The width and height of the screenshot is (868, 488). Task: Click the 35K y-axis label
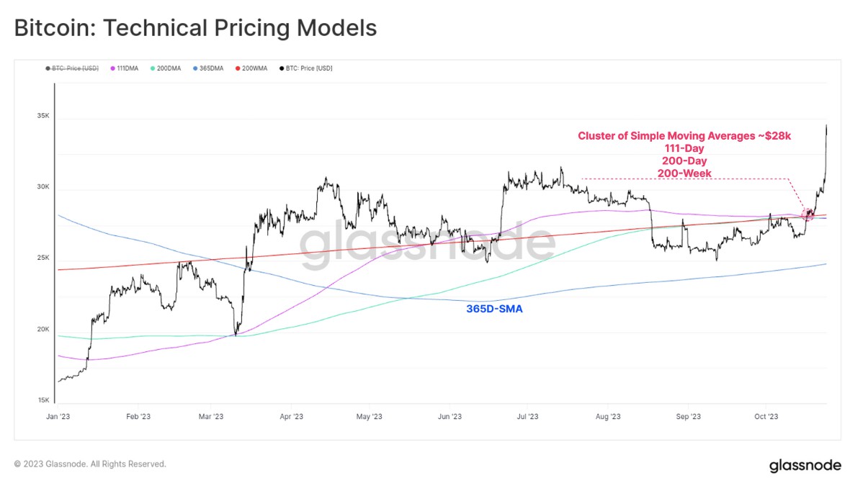[43, 116]
